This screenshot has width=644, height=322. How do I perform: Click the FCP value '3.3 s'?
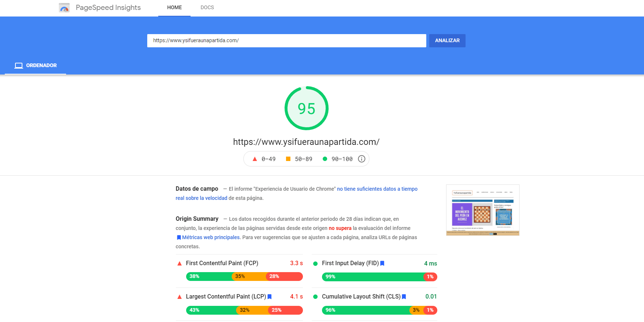click(x=296, y=263)
